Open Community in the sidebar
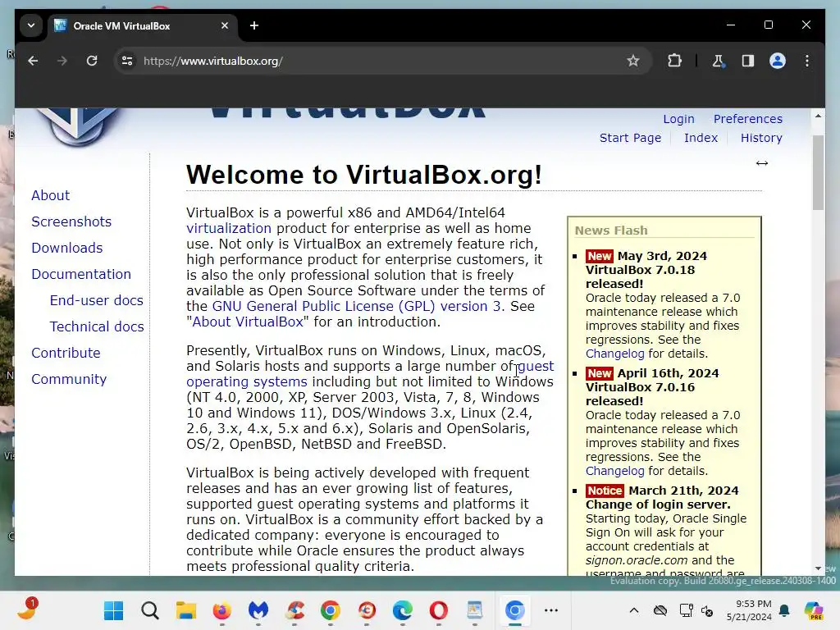The width and height of the screenshot is (840, 630). [69, 379]
